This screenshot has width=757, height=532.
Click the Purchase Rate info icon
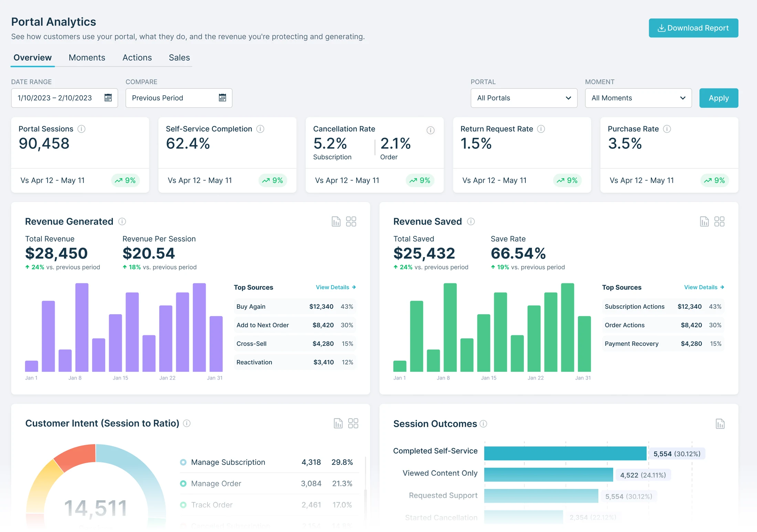[667, 129]
